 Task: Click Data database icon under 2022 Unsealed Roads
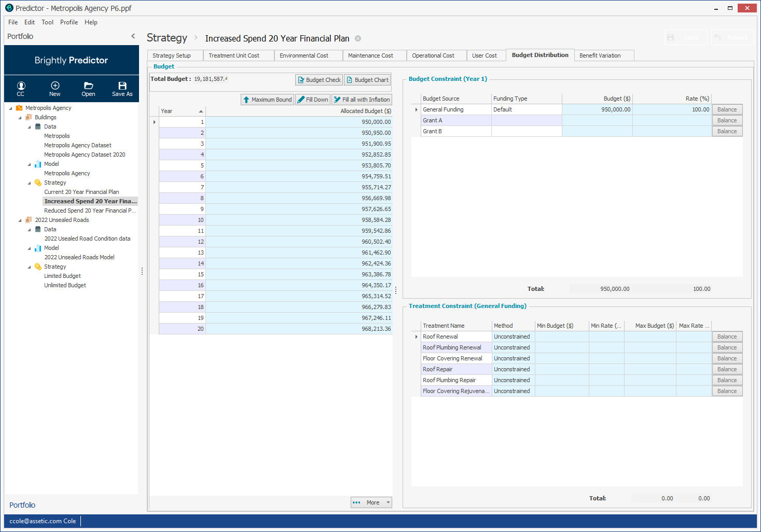(x=38, y=229)
